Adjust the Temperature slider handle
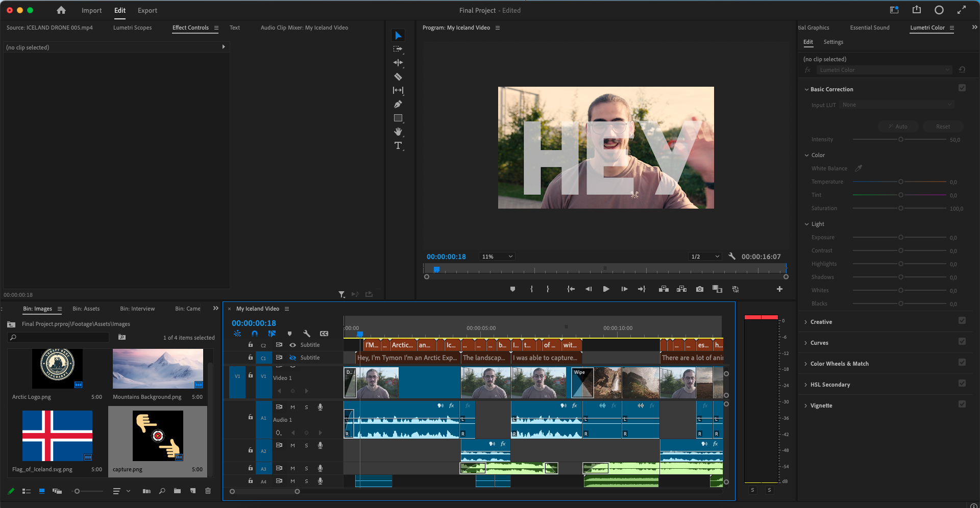The height and width of the screenshot is (508, 980). pyautogui.click(x=900, y=182)
